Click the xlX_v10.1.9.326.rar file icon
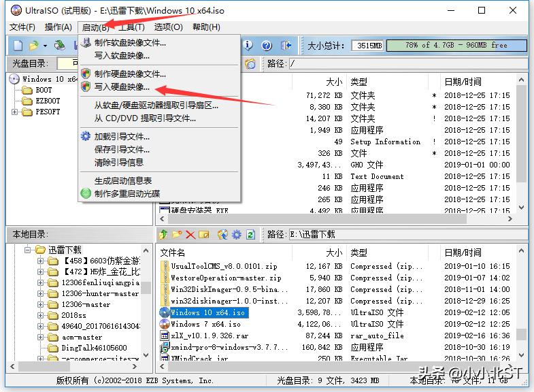 click(x=165, y=336)
